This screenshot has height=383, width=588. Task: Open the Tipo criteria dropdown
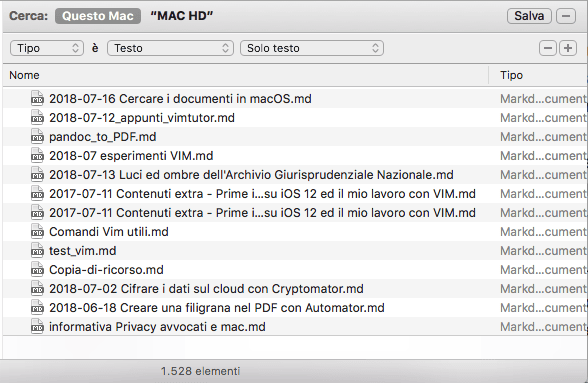tap(47, 48)
